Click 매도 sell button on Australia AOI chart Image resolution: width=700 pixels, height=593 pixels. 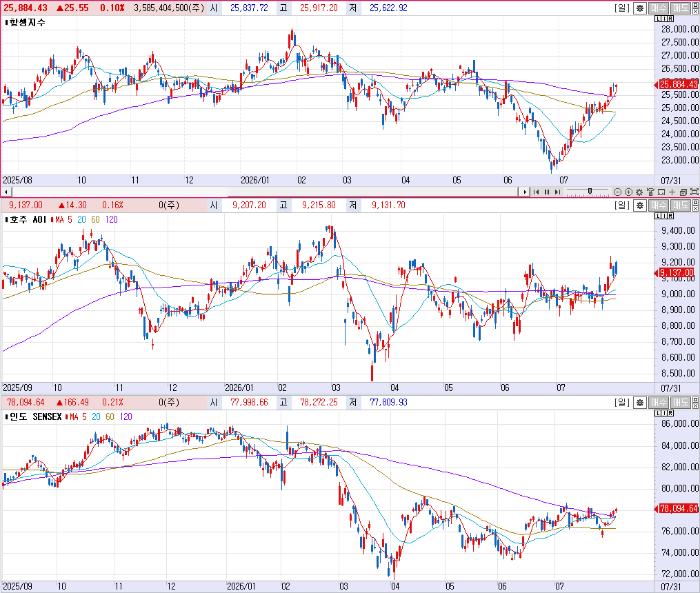click(681, 205)
